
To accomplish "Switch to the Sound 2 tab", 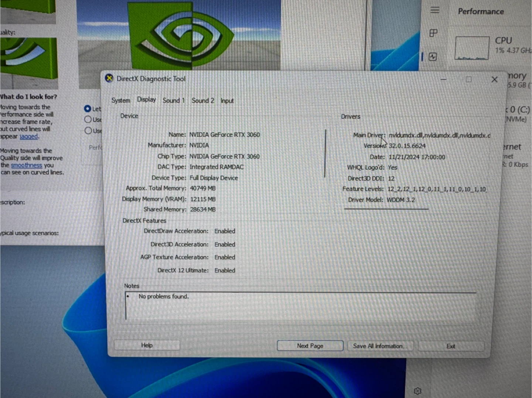I will (203, 100).
